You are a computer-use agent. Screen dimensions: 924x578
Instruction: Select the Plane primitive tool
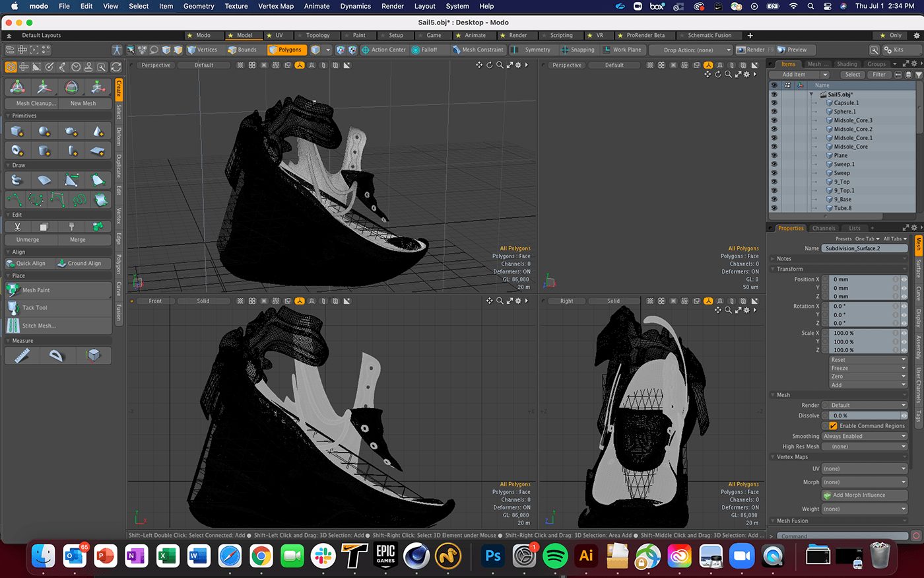pos(98,151)
